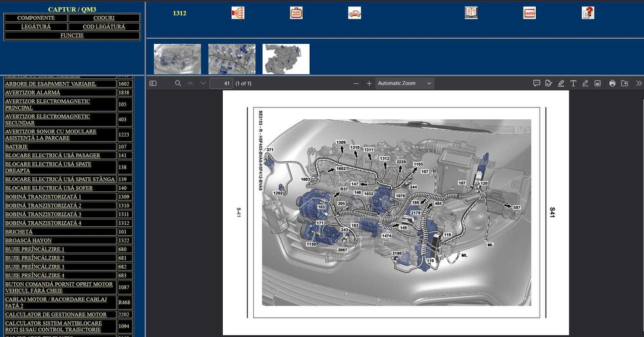The height and width of the screenshot is (337, 644).
Task: Zoom in the PDF document
Action: coord(369,83)
